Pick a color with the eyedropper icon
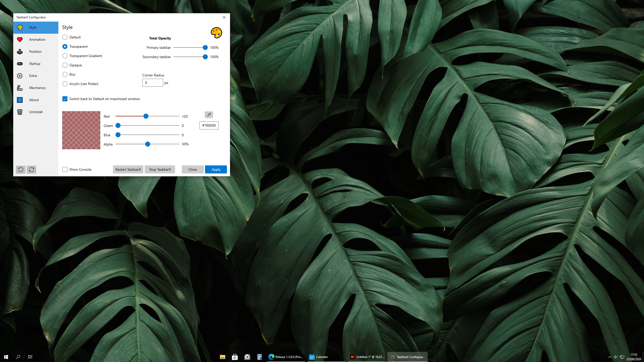644x362 pixels. point(209,115)
